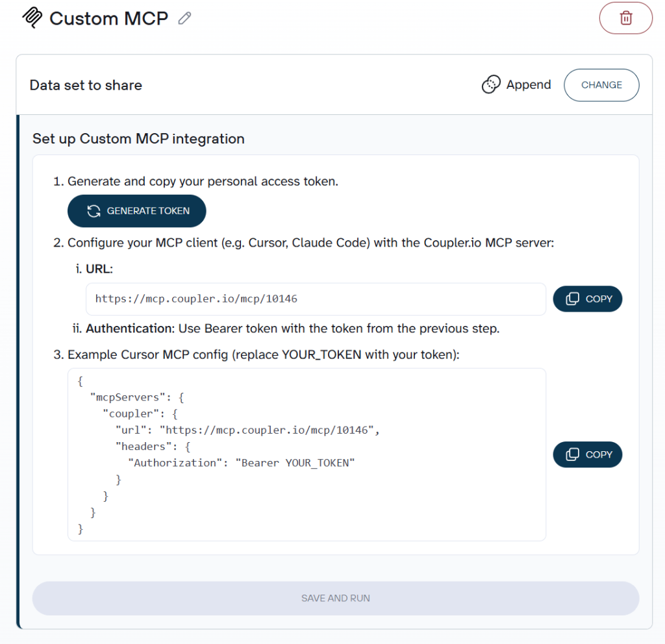Image resolution: width=665 pixels, height=644 pixels.
Task: Copy the example Cursor MCP config
Action: pos(587,454)
